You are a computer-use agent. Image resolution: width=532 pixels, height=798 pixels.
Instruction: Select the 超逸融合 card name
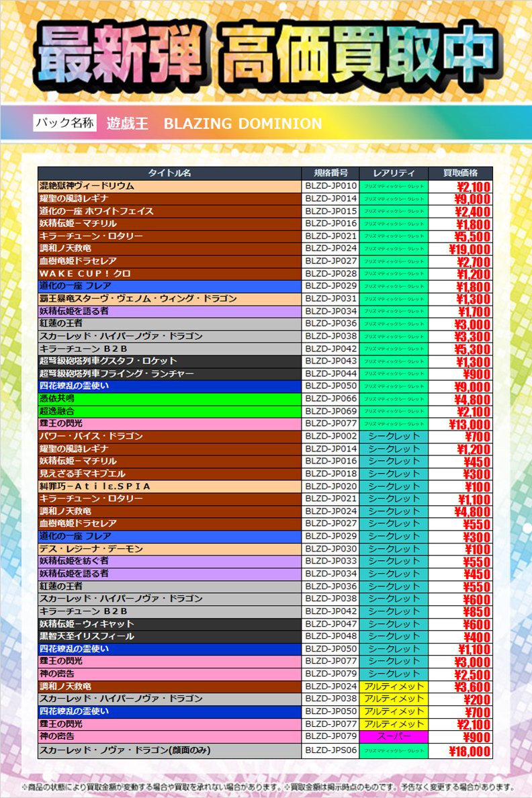pyautogui.click(x=57, y=411)
